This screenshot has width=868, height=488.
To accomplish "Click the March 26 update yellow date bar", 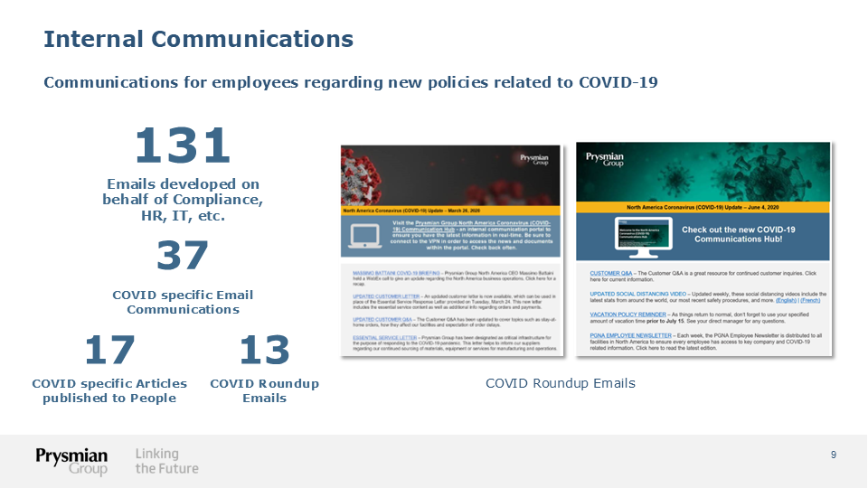I will [450, 211].
